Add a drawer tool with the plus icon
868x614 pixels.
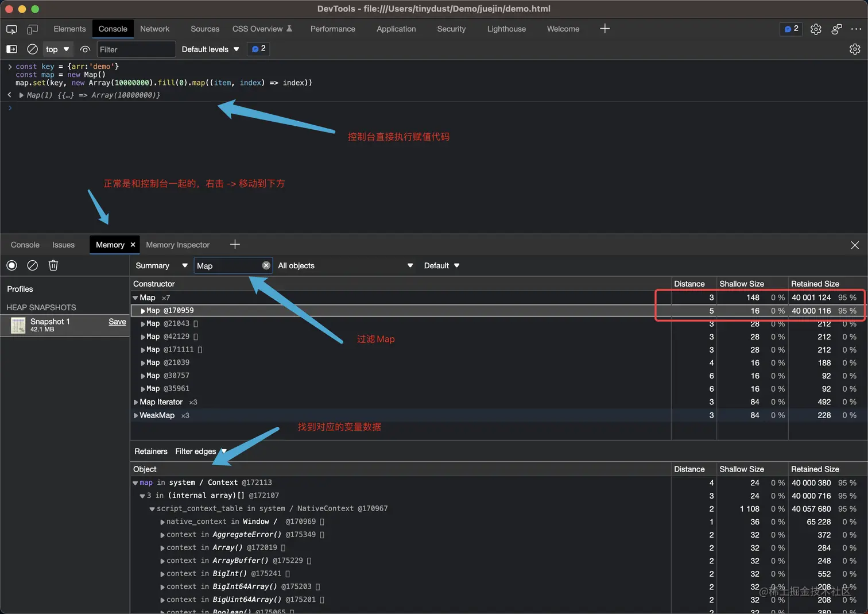(235, 245)
